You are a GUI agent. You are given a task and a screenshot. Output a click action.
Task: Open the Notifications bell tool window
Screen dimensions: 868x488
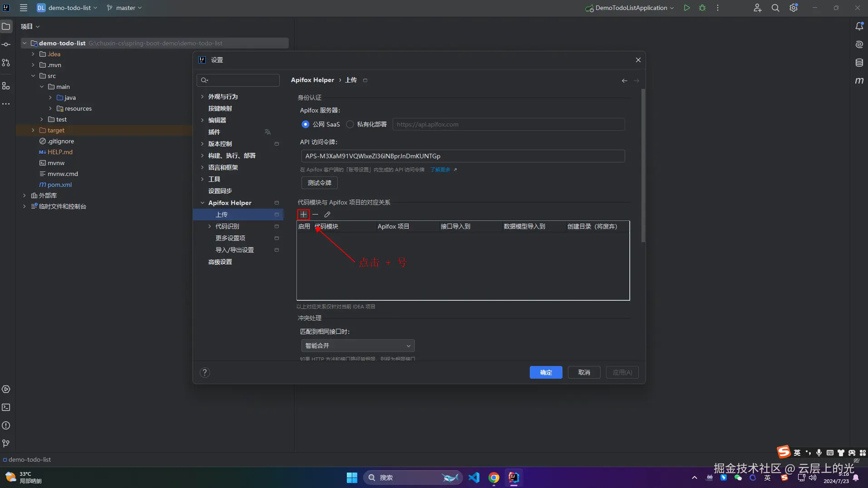coord(859,26)
